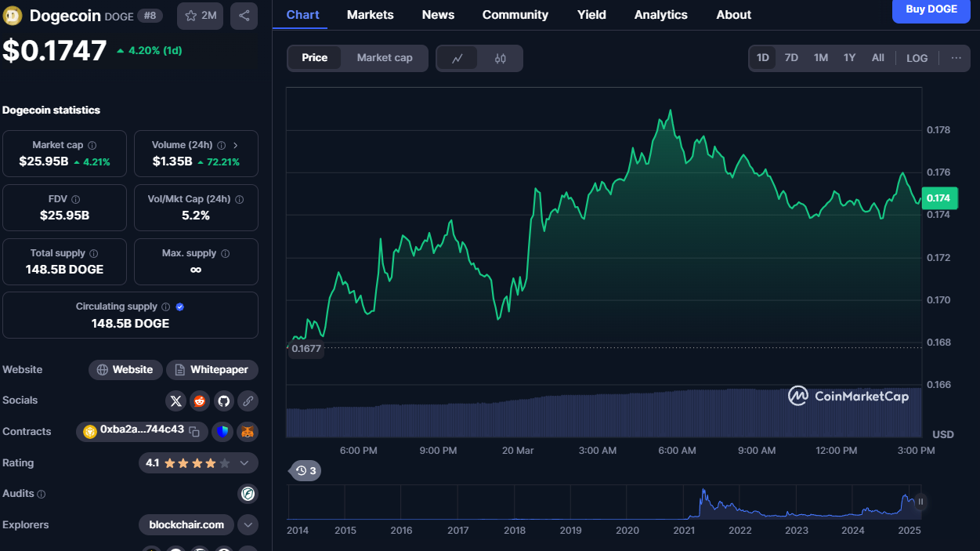980x551 pixels.
Task: Open the X (Twitter) social link
Action: [x=176, y=401]
